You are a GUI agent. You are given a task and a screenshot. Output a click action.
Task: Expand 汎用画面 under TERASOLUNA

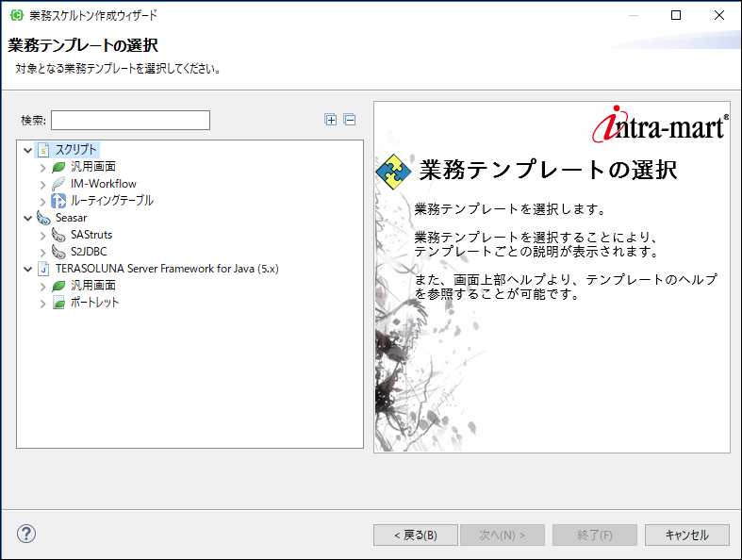pyautogui.click(x=43, y=287)
